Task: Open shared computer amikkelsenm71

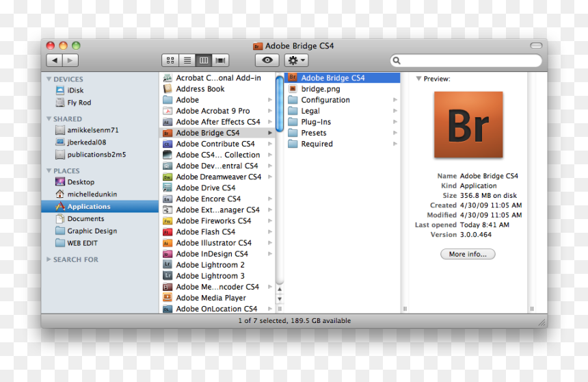Action: tap(100, 130)
